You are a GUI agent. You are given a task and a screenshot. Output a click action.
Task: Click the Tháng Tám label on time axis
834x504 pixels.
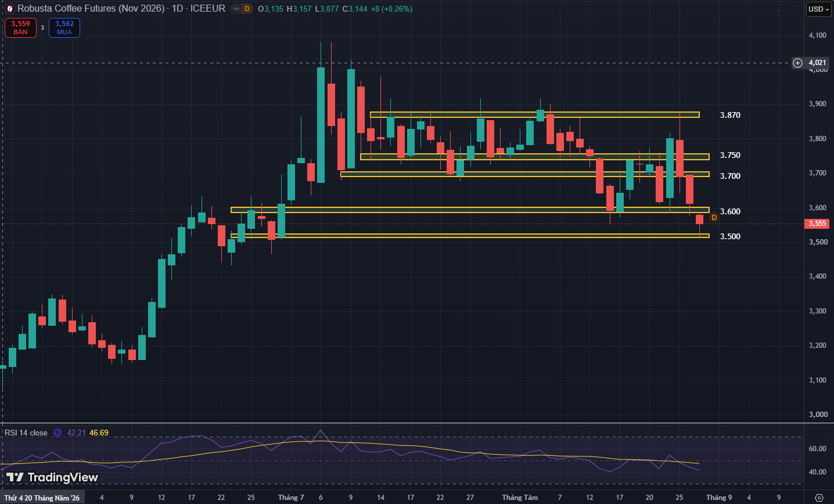pos(520,498)
